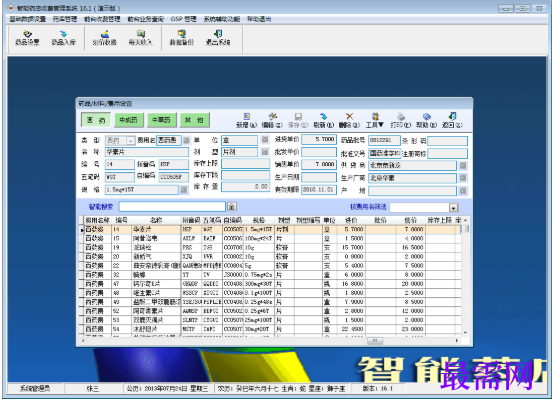Select the 其他 category button
The height and width of the screenshot is (407, 552).
[x=194, y=120]
